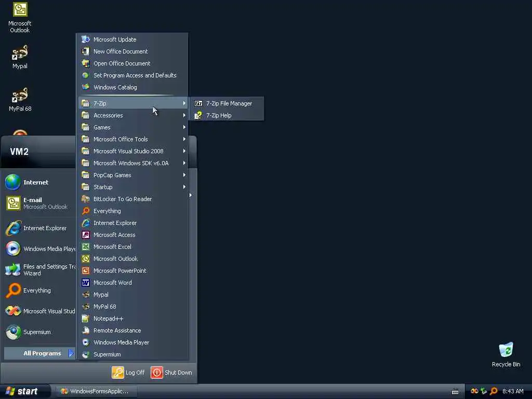Click Microsoft Visual Studio Start menu icon
This screenshot has height=399, width=532.
coord(13,311)
